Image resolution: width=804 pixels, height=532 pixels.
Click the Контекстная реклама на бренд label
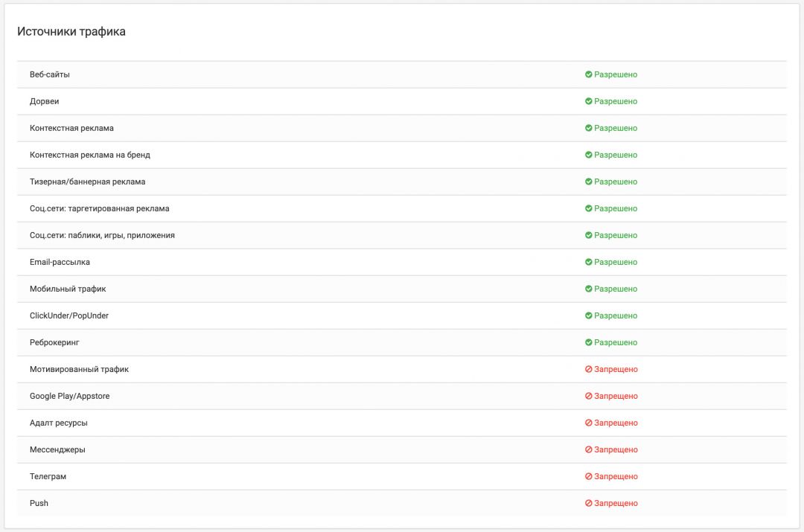(x=90, y=155)
